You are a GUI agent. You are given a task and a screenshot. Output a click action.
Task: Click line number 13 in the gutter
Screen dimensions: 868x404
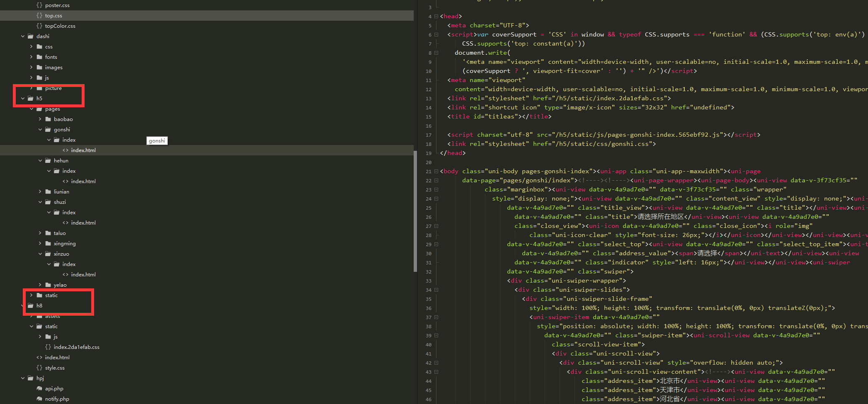point(429,99)
